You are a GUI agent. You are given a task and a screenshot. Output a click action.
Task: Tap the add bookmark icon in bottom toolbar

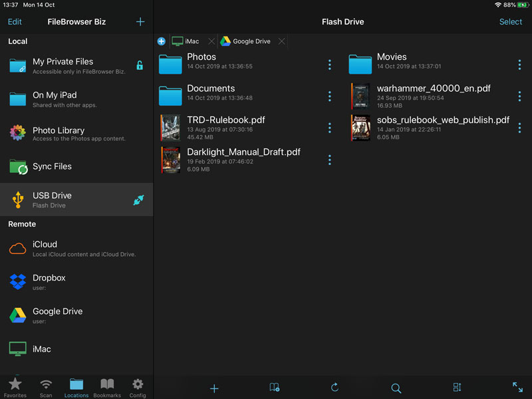coord(274,388)
